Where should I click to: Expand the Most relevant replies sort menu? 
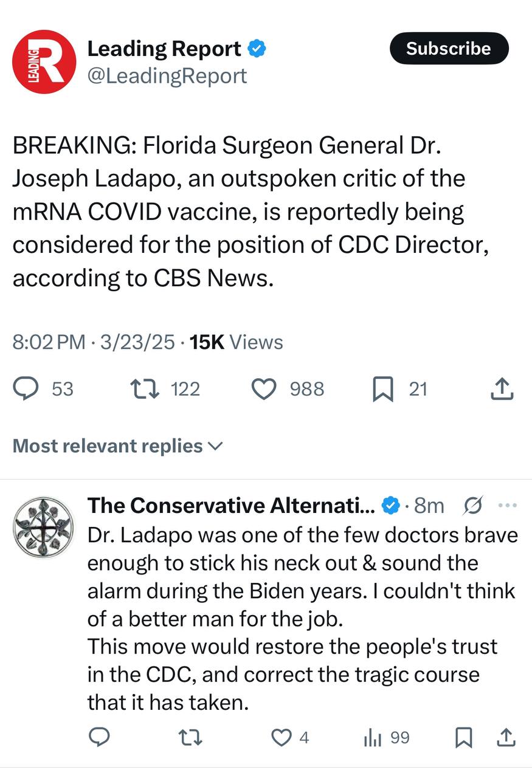click(x=118, y=446)
